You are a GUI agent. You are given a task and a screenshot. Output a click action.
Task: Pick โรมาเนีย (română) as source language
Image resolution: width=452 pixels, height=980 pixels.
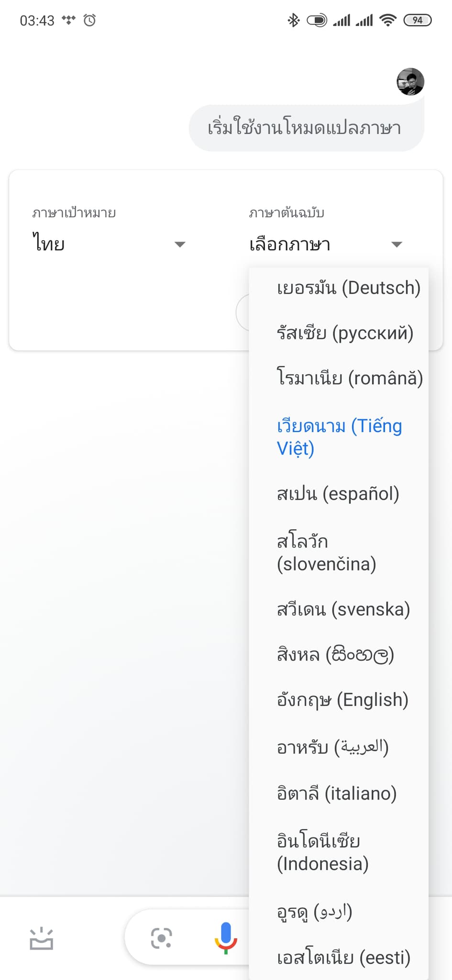(350, 378)
